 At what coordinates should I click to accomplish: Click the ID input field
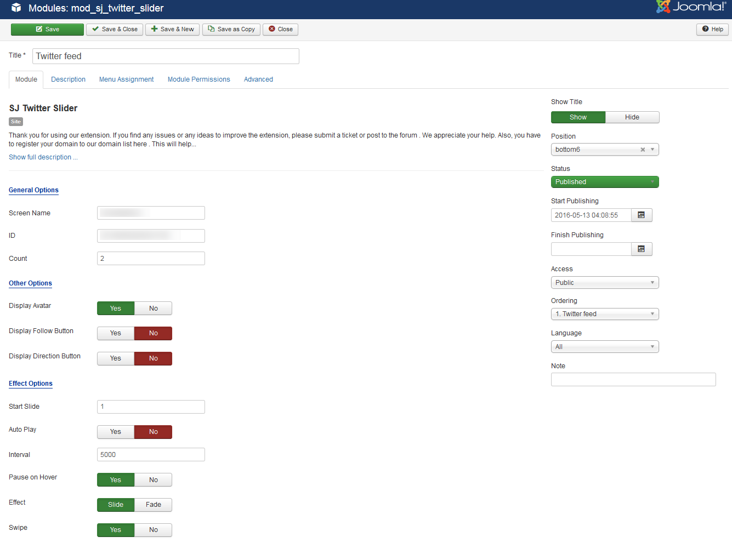(151, 236)
